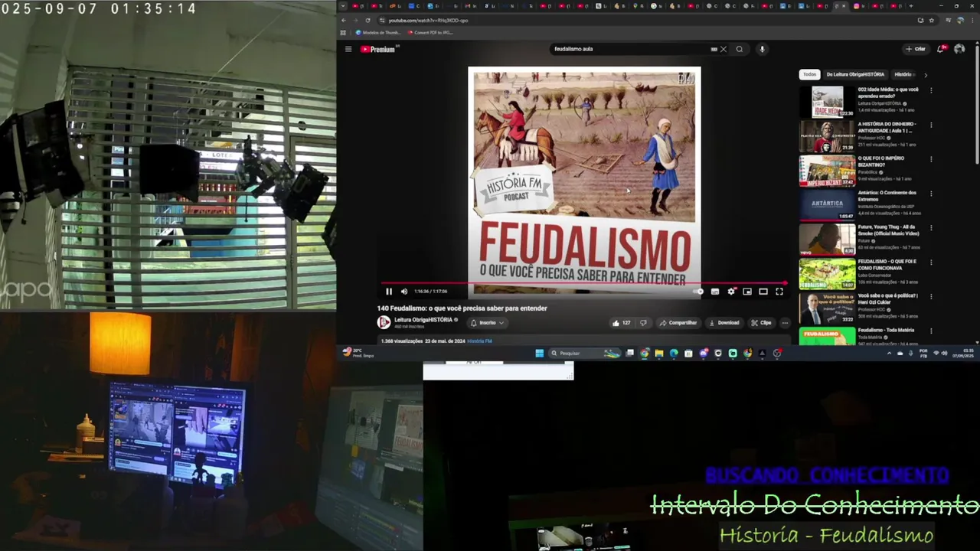The height and width of the screenshot is (551, 980).
Task: Open options menu for 'IMPÉRIO BIZANTINO' video
Action: point(931,159)
